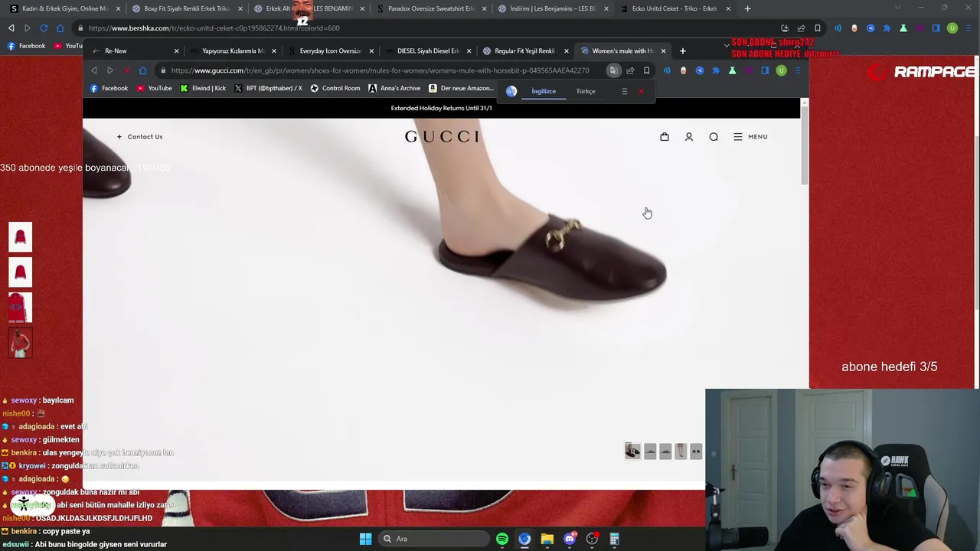The width and height of the screenshot is (980, 551).
Task: Click the Google Translate logo icon
Action: tap(511, 91)
